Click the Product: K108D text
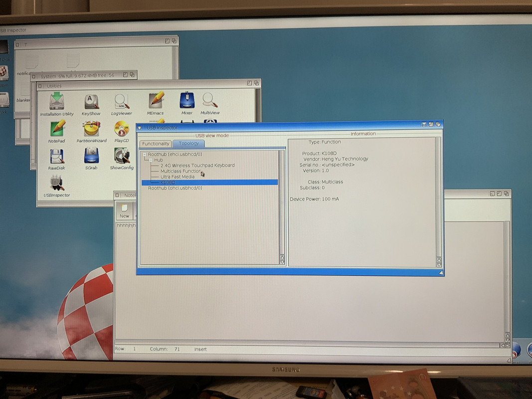Image resolution: width=532 pixels, height=399 pixels. 319,153
